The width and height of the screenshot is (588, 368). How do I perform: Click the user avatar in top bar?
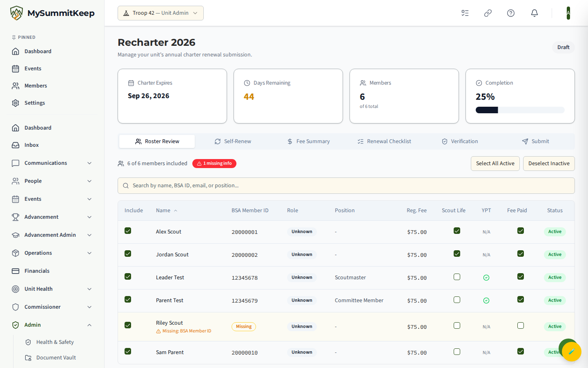(x=568, y=13)
